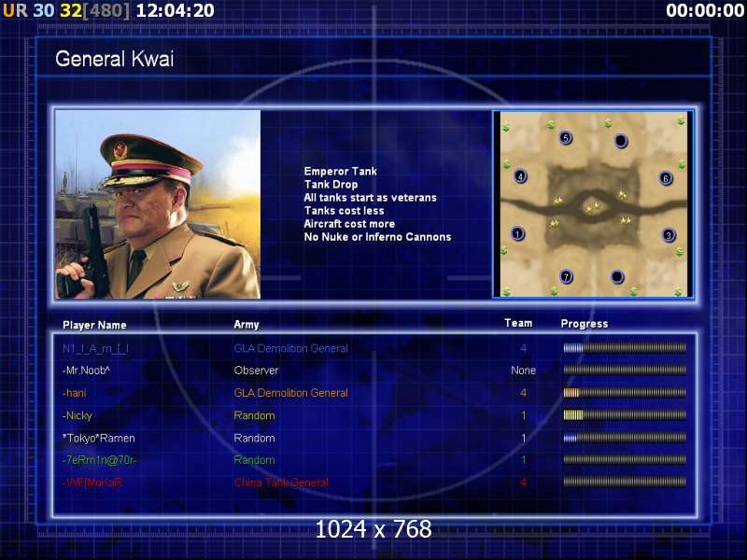The image size is (747, 560).
Task: Click the Emperor Tank ability line
Action: [340, 171]
